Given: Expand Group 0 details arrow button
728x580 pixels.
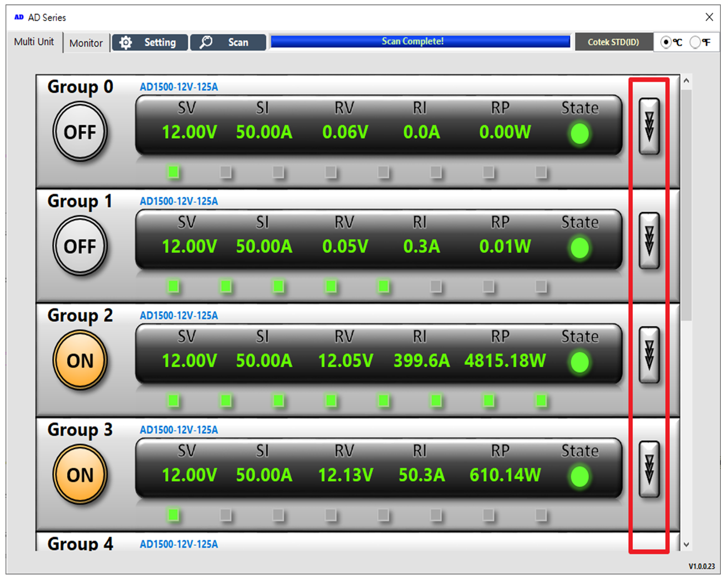Looking at the screenshot, I should (x=650, y=126).
